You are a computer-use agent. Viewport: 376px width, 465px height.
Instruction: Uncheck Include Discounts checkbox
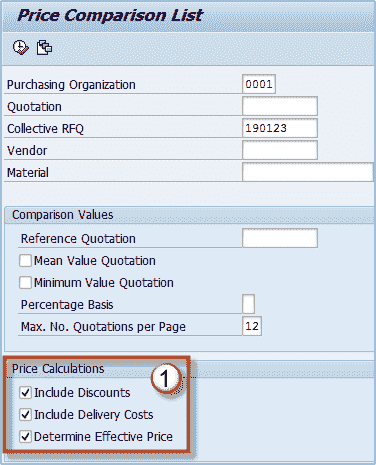pyautogui.click(x=25, y=393)
